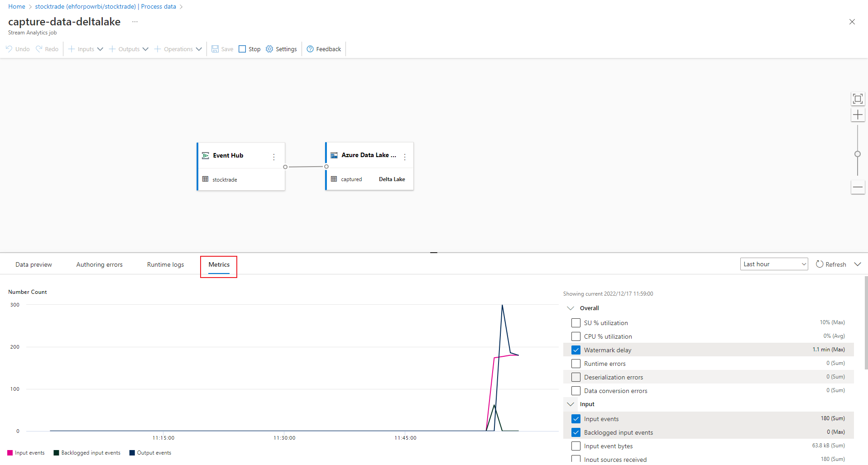This screenshot has width=868, height=465.
Task: Click the metrics panel vertical scrollbar
Action: pos(866,322)
